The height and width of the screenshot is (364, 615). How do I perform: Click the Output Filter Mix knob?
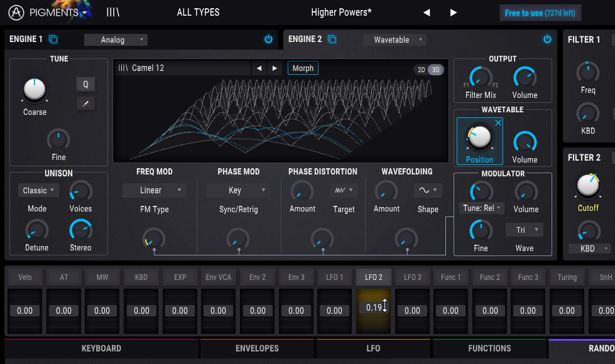click(x=481, y=77)
